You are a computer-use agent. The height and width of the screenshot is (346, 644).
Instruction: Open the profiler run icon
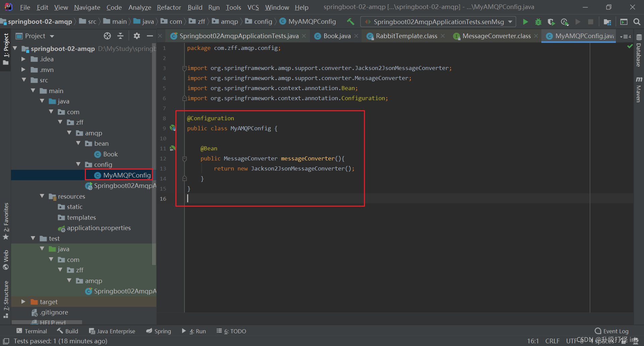pyautogui.click(x=565, y=22)
